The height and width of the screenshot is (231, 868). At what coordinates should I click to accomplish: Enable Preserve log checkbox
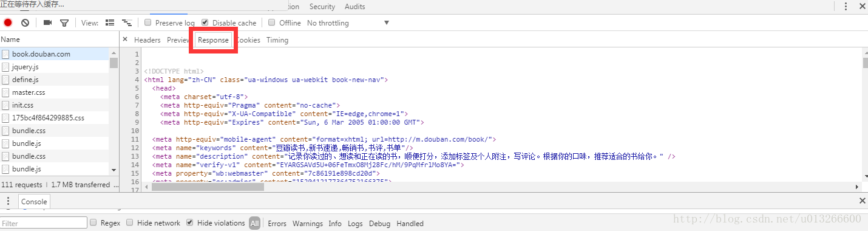point(148,22)
